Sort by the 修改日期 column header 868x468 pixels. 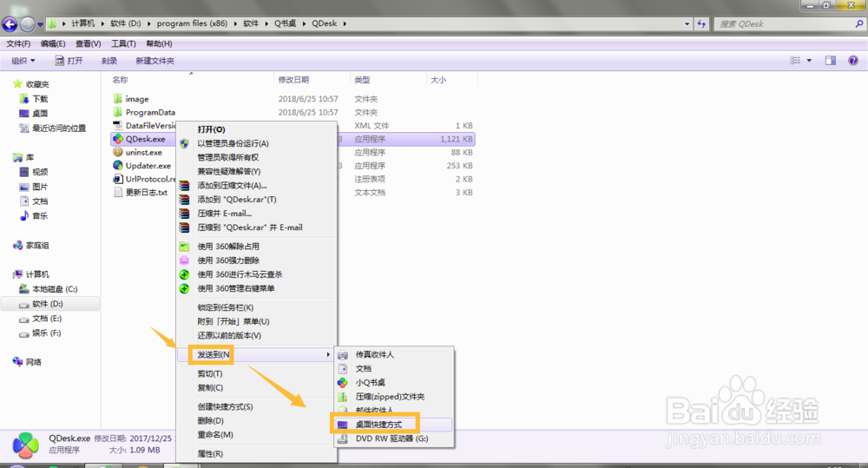coord(293,80)
